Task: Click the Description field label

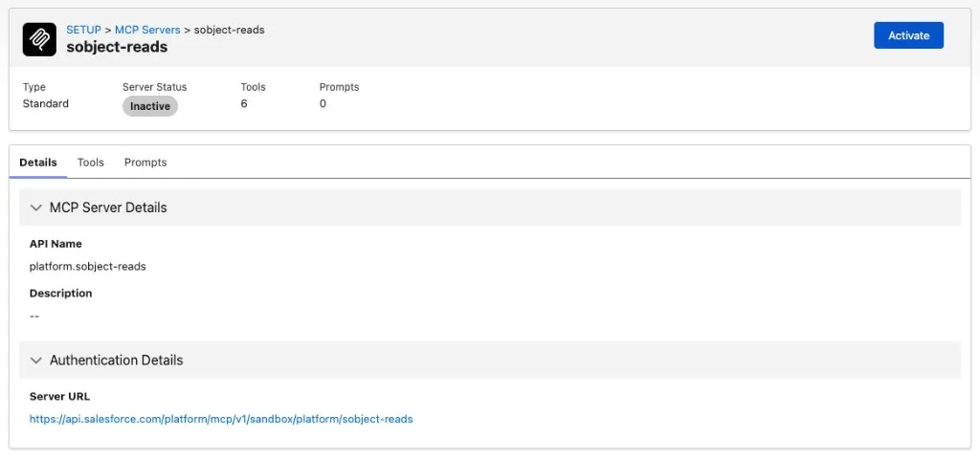Action: [60, 293]
